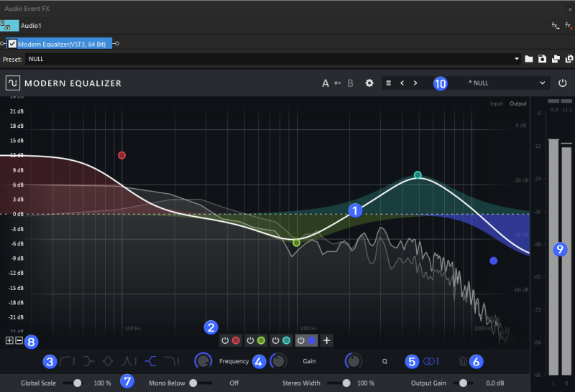This screenshot has height=392, width=575.
Task: Go to the next preset arrow
Action: 415,83
